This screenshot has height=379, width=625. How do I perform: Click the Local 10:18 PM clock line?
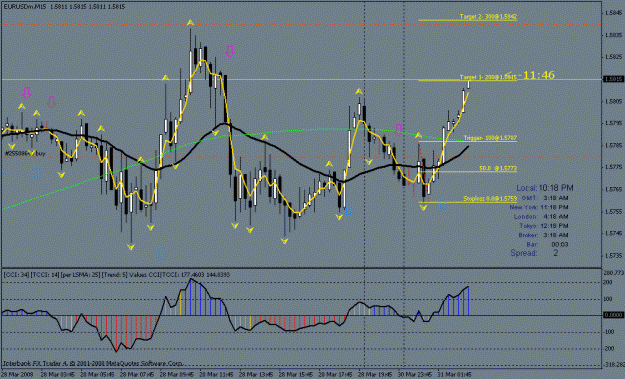coord(545,188)
